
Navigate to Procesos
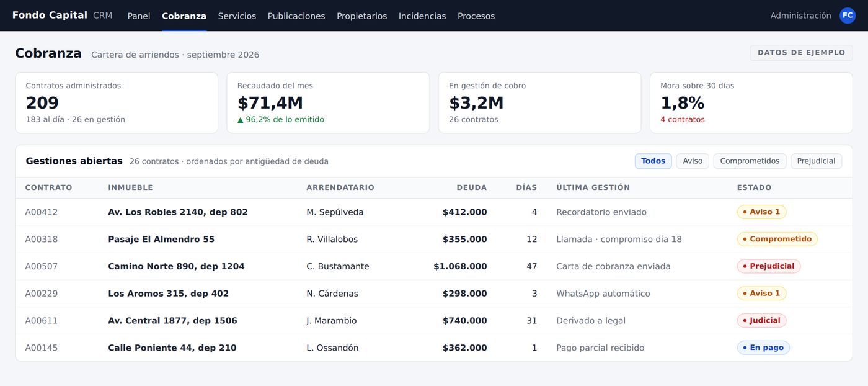pos(476,16)
